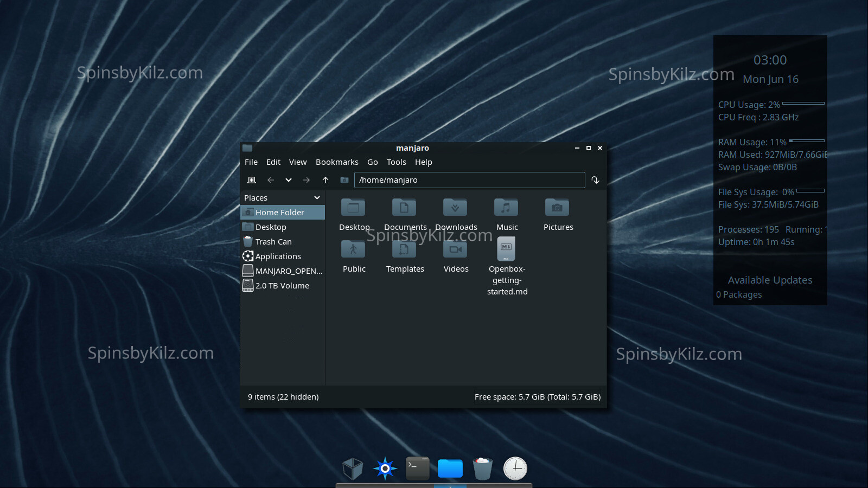Select the Downloads folder icon
868x488 pixels.
(x=455, y=207)
